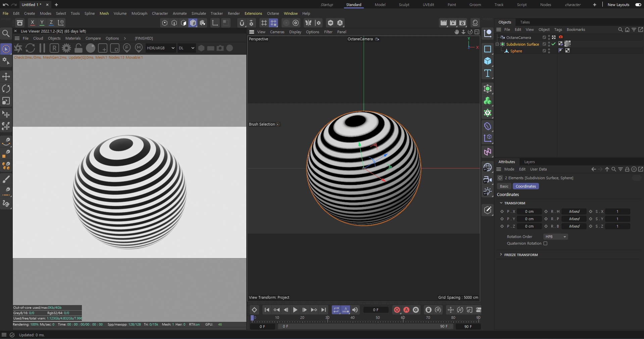Add a new document tab
This screenshot has width=644, height=339.
pos(56,5)
